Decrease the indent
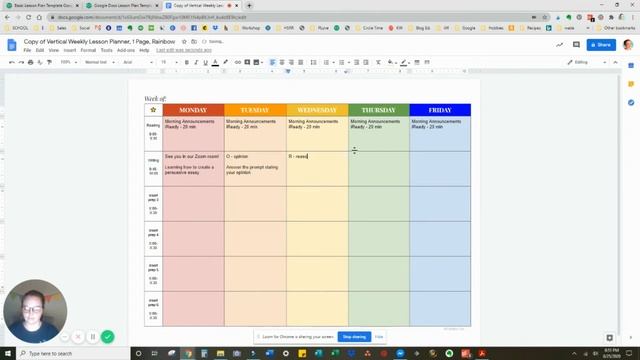Screen dimensions: 640x360 pyautogui.click(x=356, y=62)
